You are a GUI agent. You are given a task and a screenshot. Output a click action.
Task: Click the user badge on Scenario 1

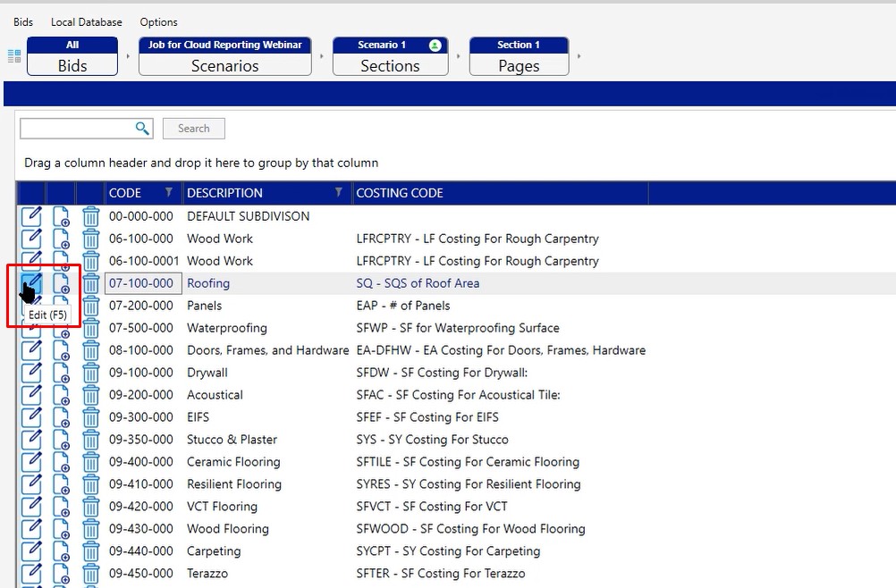coord(435,45)
